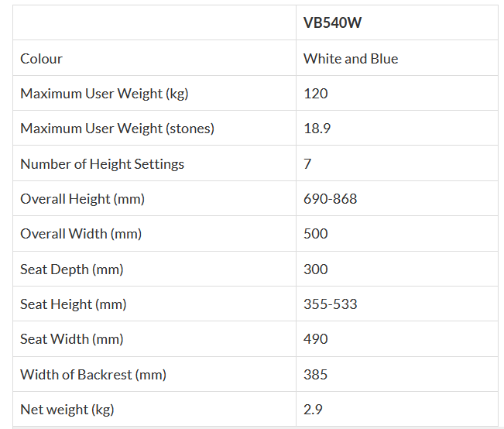Click the 500 overall width value
This screenshot has height=429, width=504.
(x=316, y=234)
